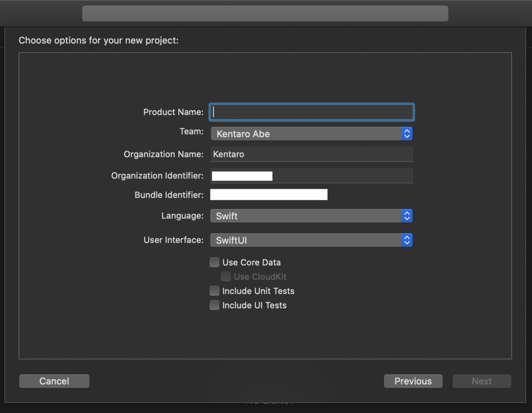This screenshot has height=413, width=532.
Task: Click the 'Choose options for your new project:' heading
Action: 98,41
